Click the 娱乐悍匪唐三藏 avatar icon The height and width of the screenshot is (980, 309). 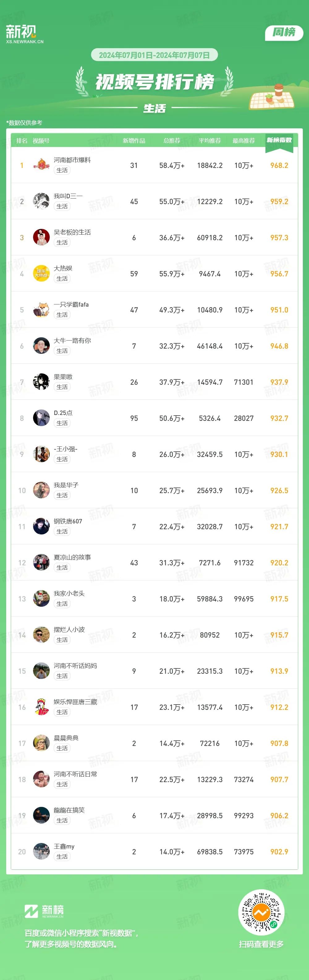pos(41,707)
